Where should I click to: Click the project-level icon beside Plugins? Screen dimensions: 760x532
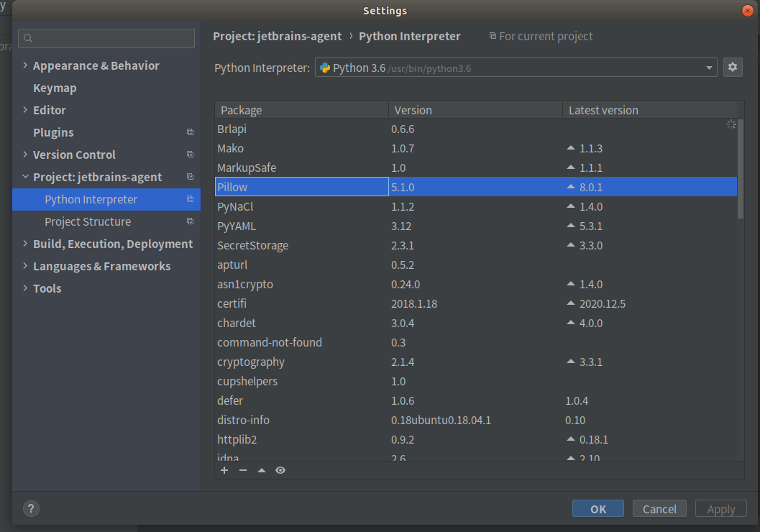coord(190,132)
